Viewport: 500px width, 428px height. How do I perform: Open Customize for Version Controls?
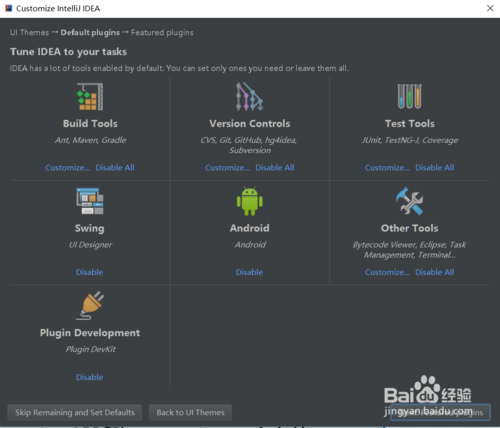point(227,167)
